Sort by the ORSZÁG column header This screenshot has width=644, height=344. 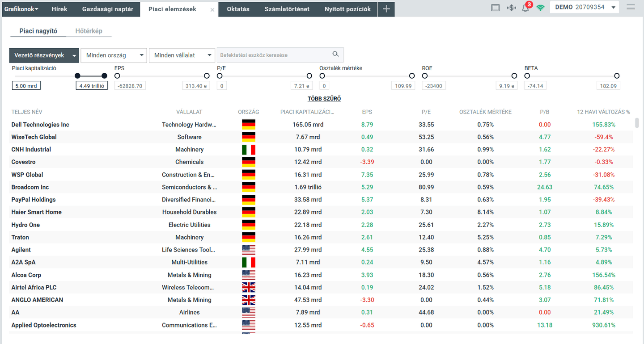[249, 112]
